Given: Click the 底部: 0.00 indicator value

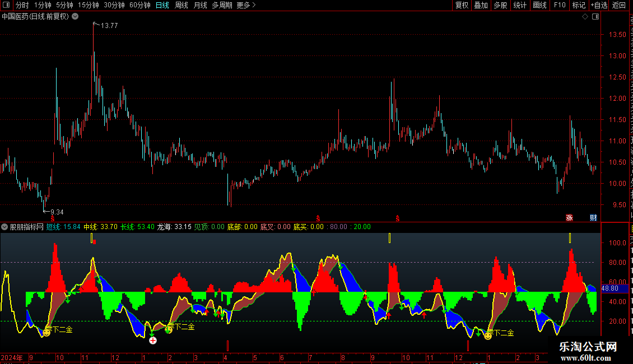Looking at the screenshot, I should (x=242, y=227).
